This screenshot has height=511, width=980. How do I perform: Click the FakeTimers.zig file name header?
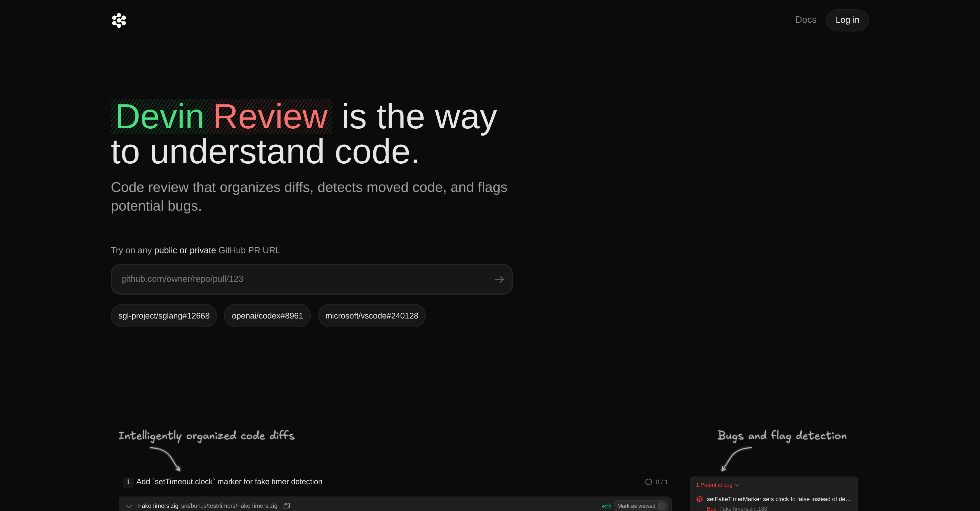coord(158,506)
